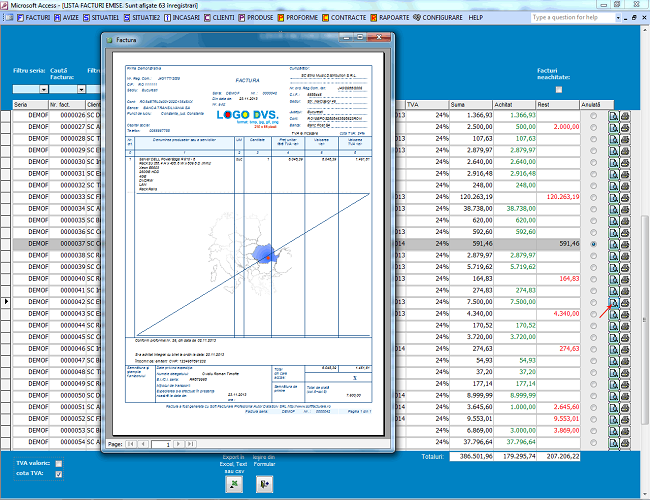The image size is (650, 500).
Task: Print invoice 0000037 using its printer icon
Action: (x=625, y=245)
